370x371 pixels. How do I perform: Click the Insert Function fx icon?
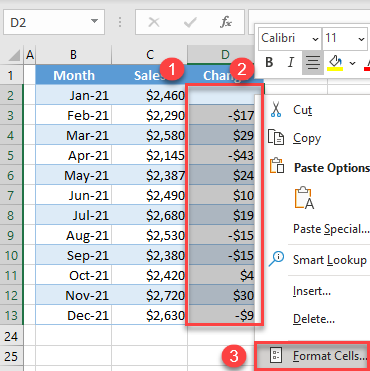tap(226, 22)
